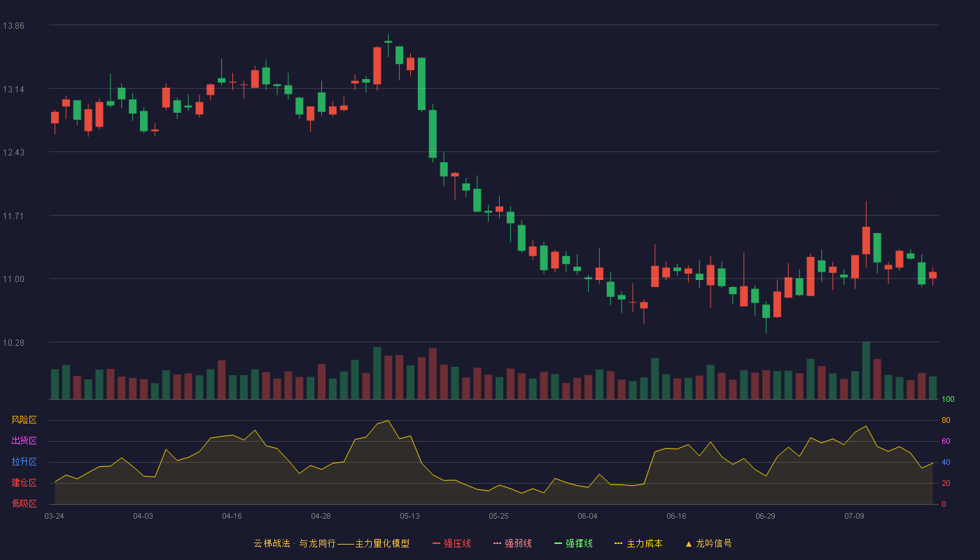Toggle the 龙吟信号 legend entry
The width and height of the screenshot is (980, 560).
[x=708, y=543]
